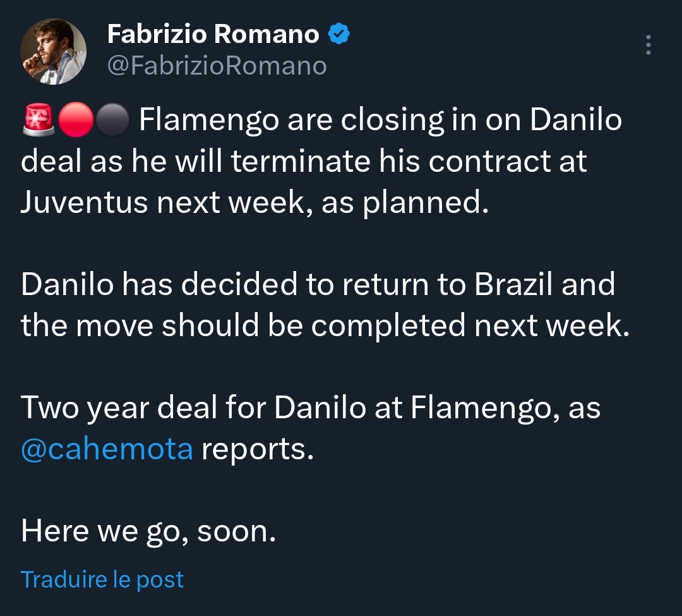Open the Fabrizio Romano display name
Viewport: 682px width, 616px height.
click(x=213, y=34)
